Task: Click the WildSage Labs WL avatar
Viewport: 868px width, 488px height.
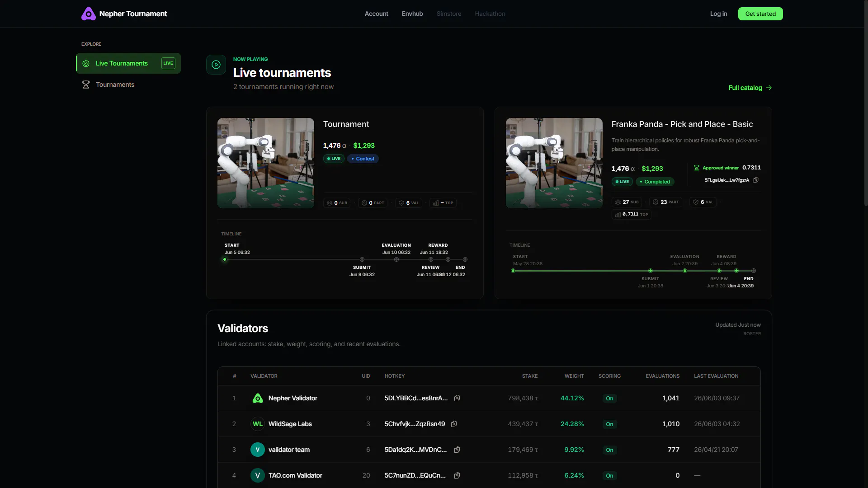Action: pyautogui.click(x=258, y=424)
